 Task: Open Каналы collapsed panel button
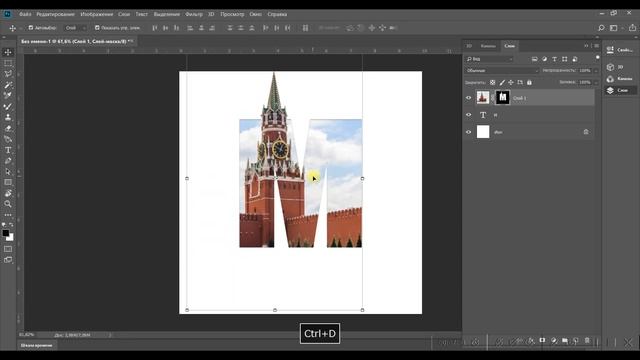(x=620, y=78)
